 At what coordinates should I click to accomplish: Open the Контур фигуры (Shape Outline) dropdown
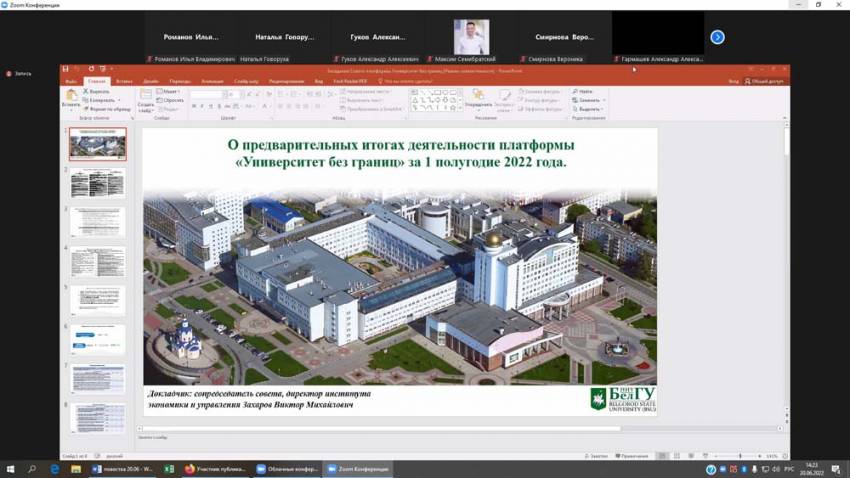(538, 100)
